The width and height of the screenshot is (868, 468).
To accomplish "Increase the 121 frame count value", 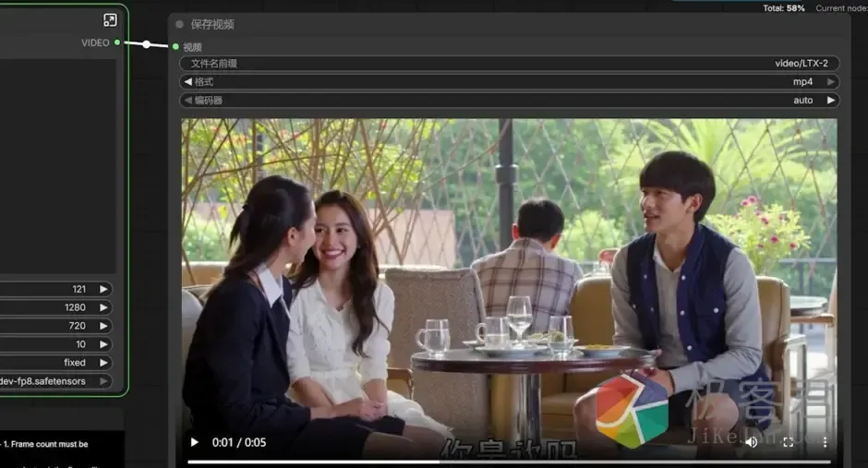I will point(104,289).
